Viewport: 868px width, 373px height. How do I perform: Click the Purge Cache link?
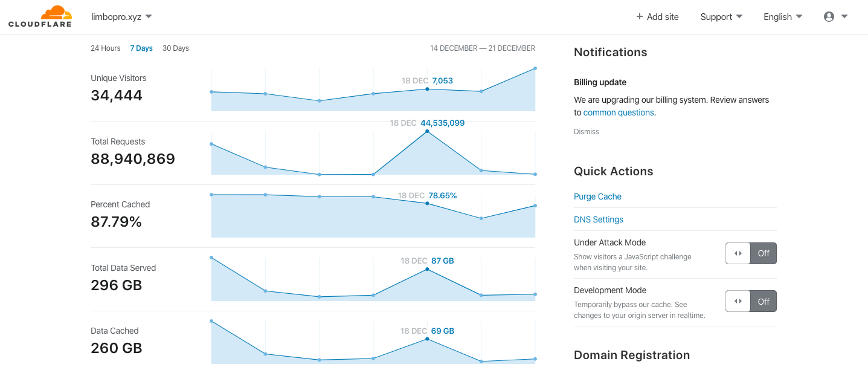pos(597,196)
